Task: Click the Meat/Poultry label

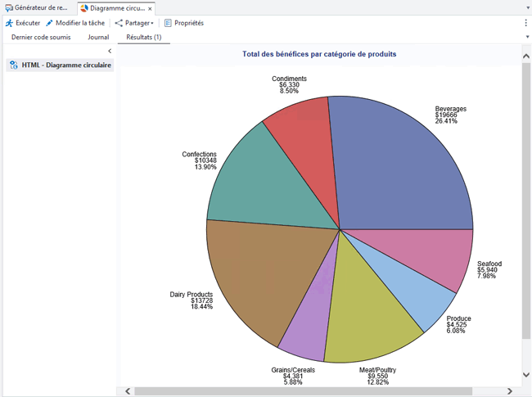Action: (377, 370)
